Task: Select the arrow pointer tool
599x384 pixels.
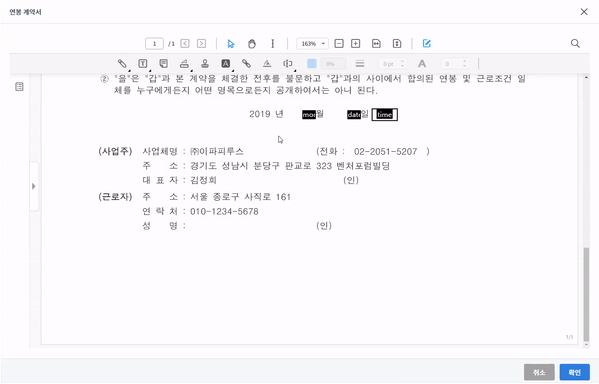Action: coord(231,44)
